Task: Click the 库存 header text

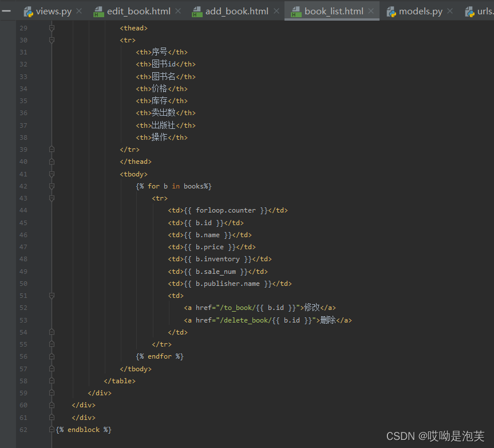Action: 159,101
